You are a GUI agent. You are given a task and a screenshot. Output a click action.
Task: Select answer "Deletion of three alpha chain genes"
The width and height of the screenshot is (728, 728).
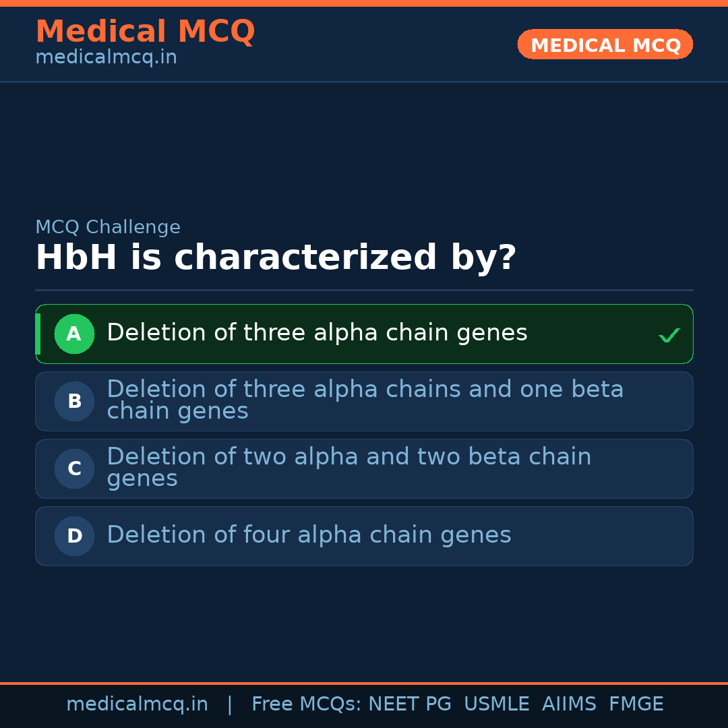pyautogui.click(x=317, y=333)
